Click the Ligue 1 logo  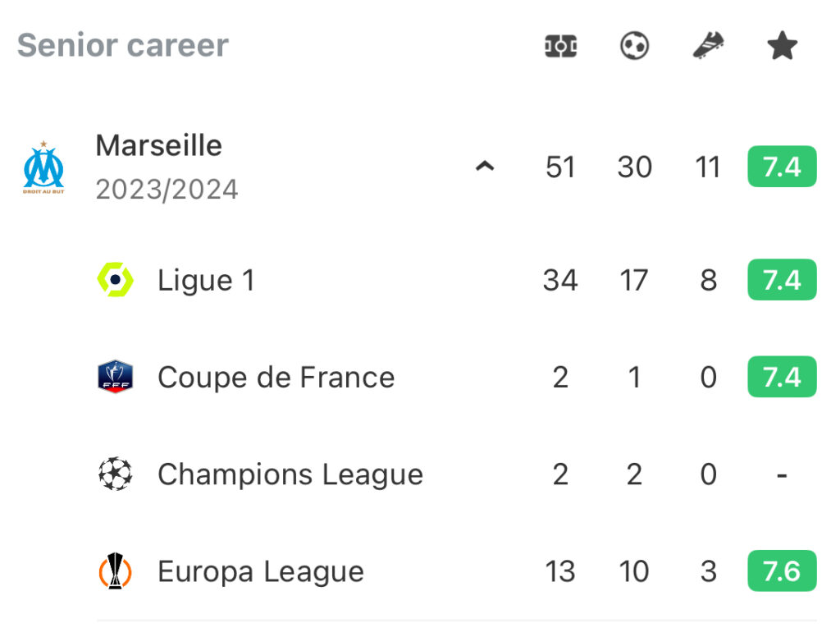click(x=115, y=279)
